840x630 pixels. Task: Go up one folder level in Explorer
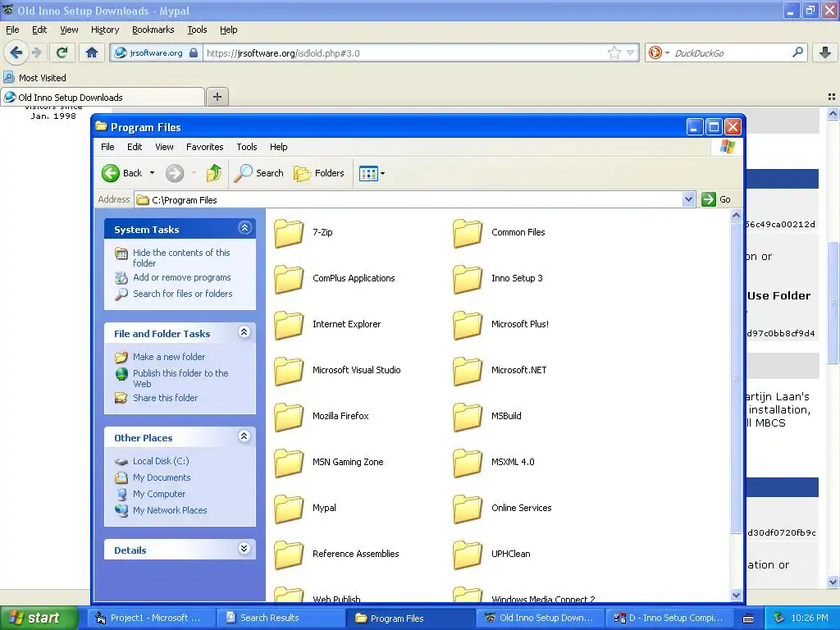pos(214,173)
